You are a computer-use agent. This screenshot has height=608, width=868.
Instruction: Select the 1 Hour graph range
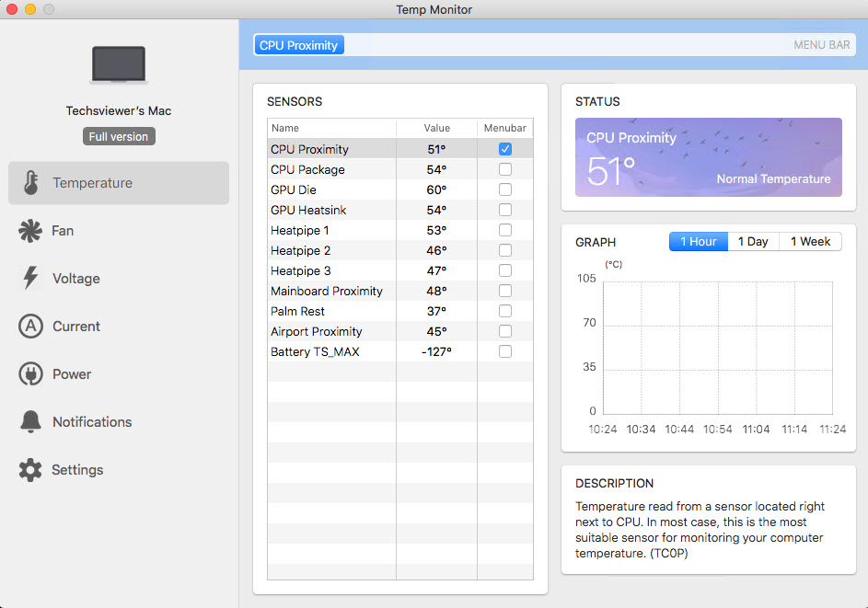pyautogui.click(x=698, y=242)
